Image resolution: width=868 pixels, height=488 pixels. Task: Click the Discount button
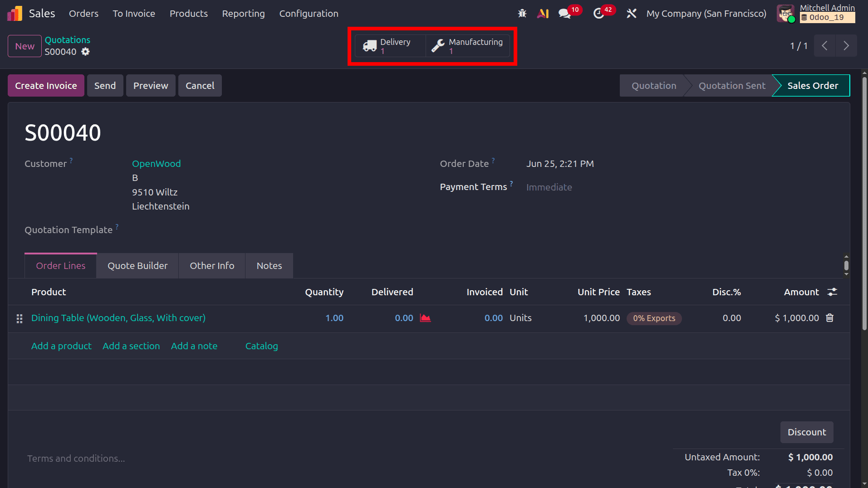807,432
